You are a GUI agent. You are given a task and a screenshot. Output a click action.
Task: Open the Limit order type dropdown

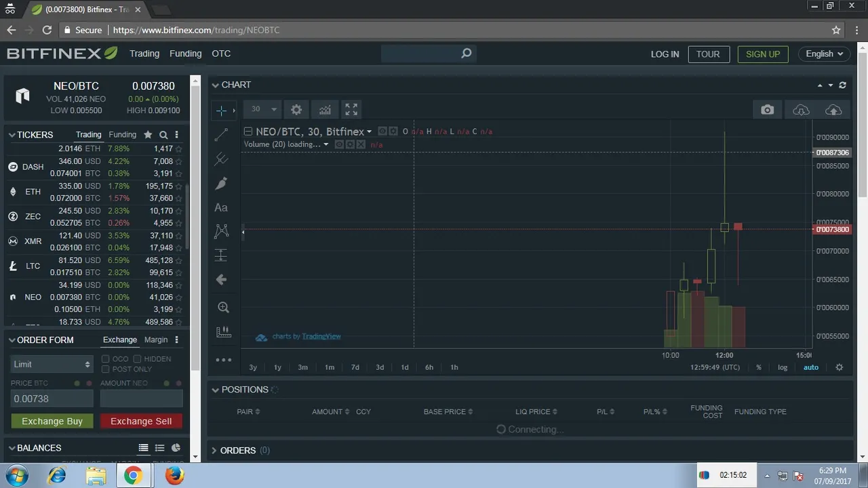click(52, 364)
